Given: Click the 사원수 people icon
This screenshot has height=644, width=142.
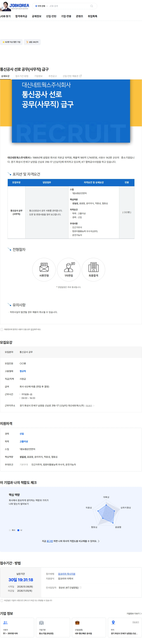Looking at the screenshot, I should click(x=5, y=622).
